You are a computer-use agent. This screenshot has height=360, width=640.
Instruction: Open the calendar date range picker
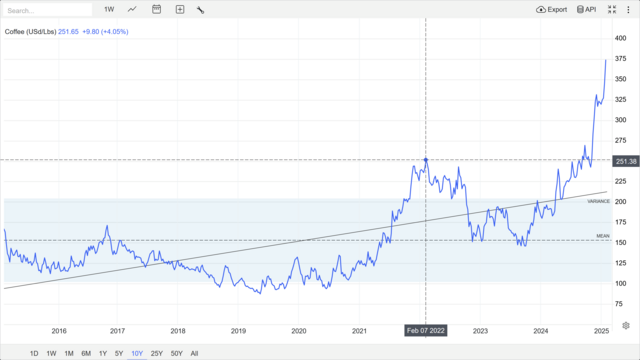(x=156, y=9)
